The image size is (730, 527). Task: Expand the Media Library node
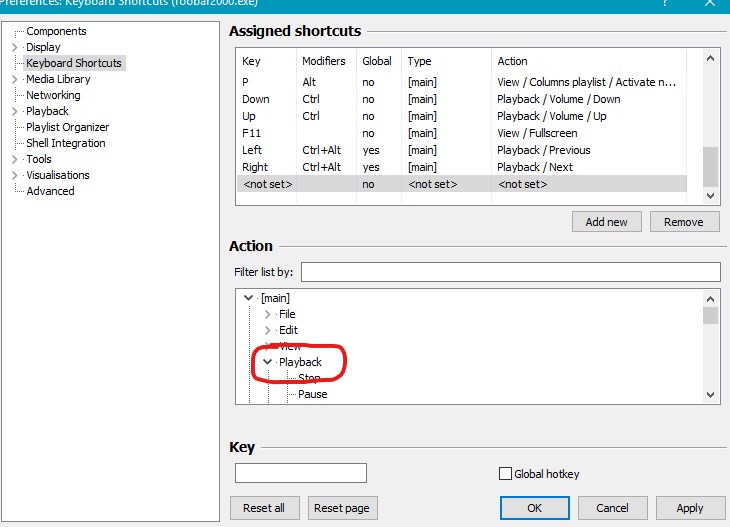click(14, 79)
